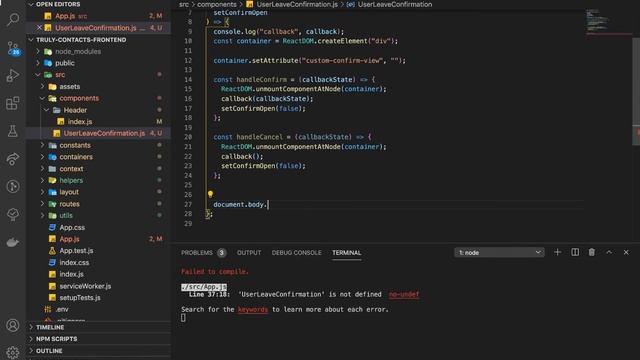Place cursor after document.body. on line 27

pos(268,204)
